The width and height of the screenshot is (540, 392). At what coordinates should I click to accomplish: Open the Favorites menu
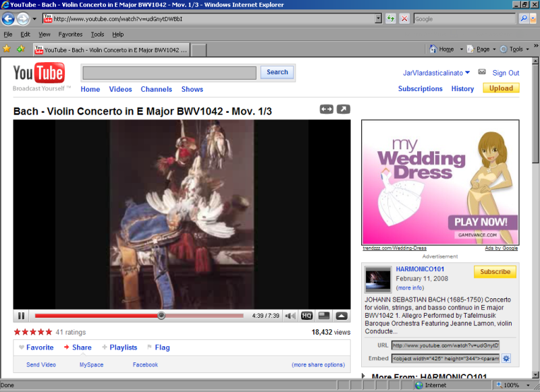tap(70, 34)
